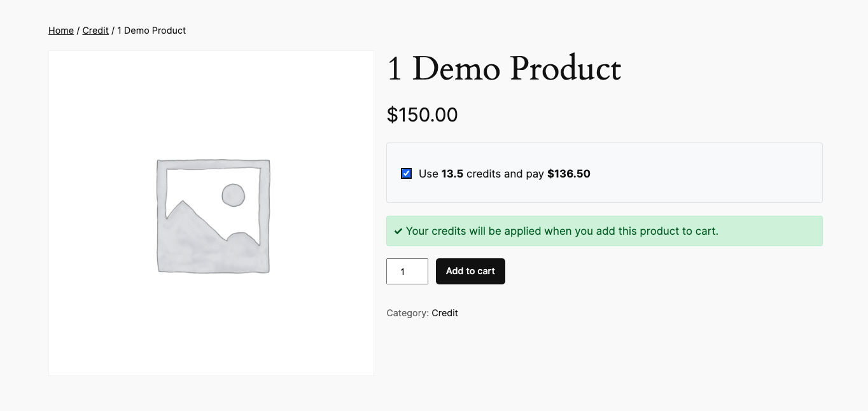868x411 pixels.
Task: Click the '1 Demo Product' title heading
Action: tap(503, 69)
